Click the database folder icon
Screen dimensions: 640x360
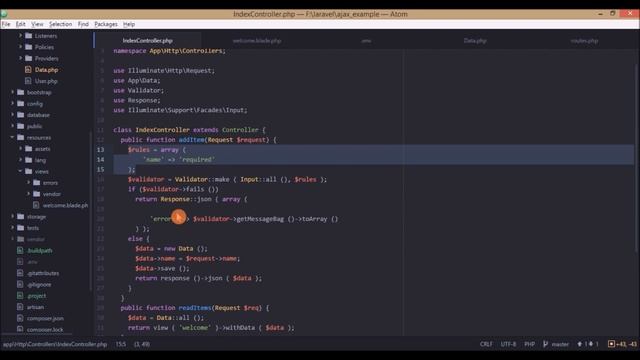tap(21, 115)
